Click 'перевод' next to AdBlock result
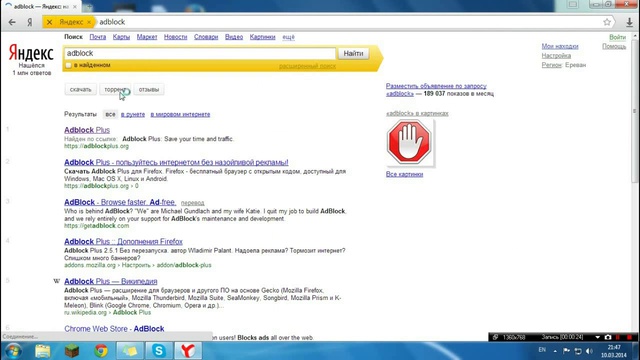This screenshot has height=360, width=640. [x=192, y=203]
